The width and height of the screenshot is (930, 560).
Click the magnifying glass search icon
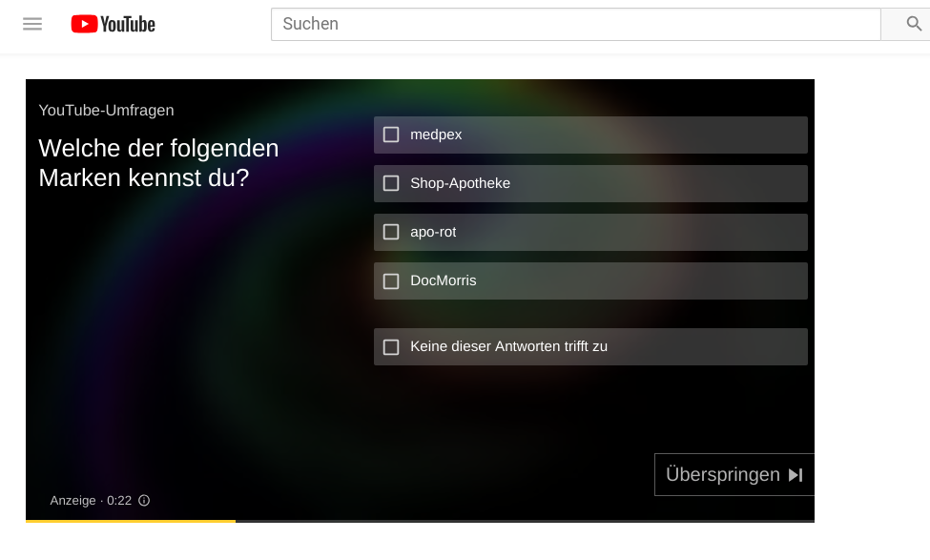pos(914,24)
